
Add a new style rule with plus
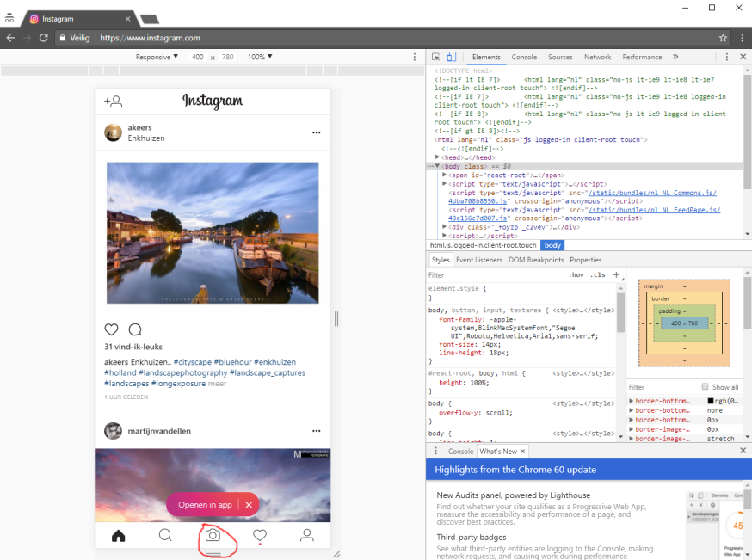coord(616,274)
